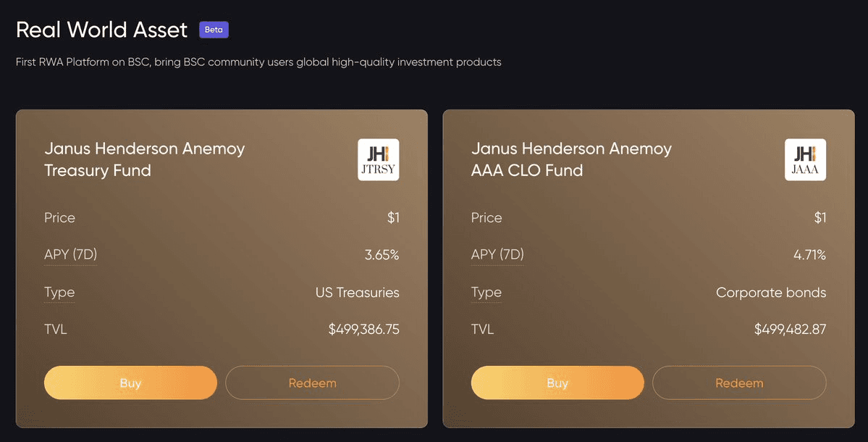Screen dimensions: 868x442
Task: Redeem from the Treasury Fund card
Action: [312, 383]
